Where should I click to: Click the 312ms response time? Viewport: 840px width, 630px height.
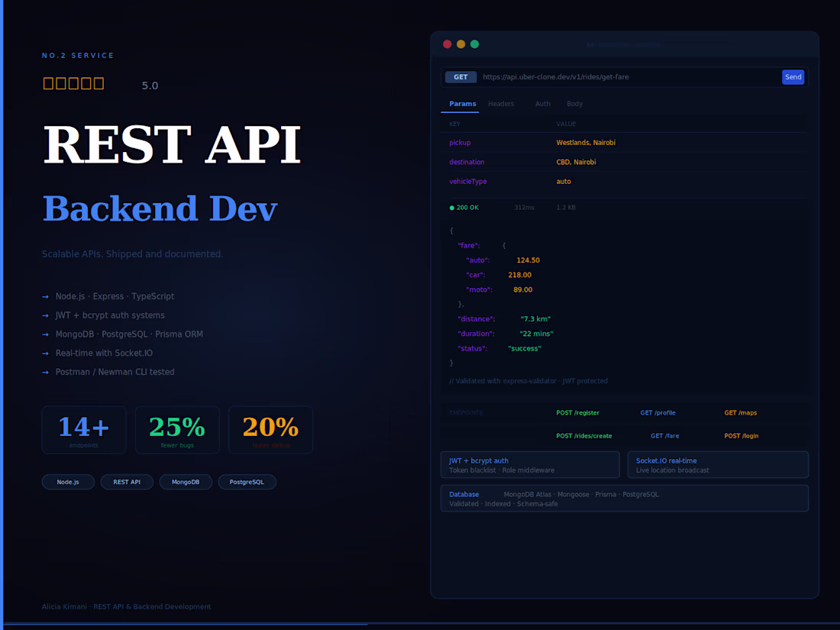coord(524,207)
